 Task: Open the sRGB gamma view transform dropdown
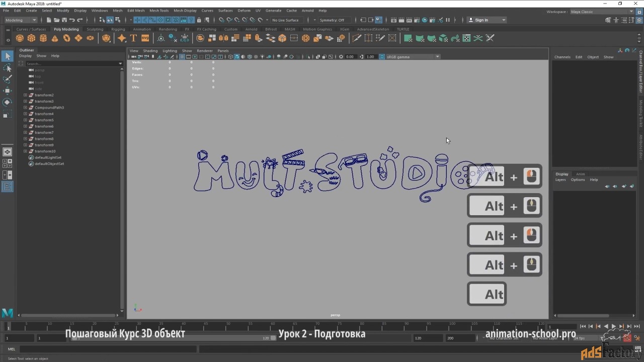pos(413,57)
